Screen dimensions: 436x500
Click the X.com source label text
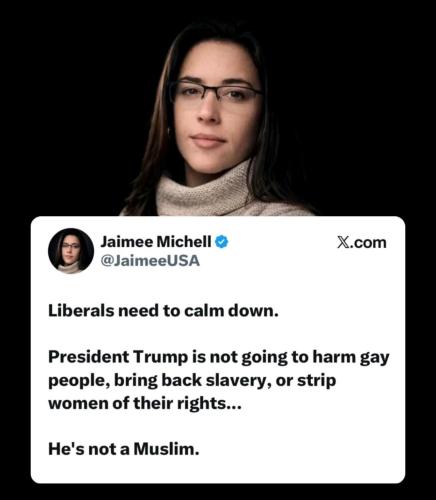pos(362,243)
